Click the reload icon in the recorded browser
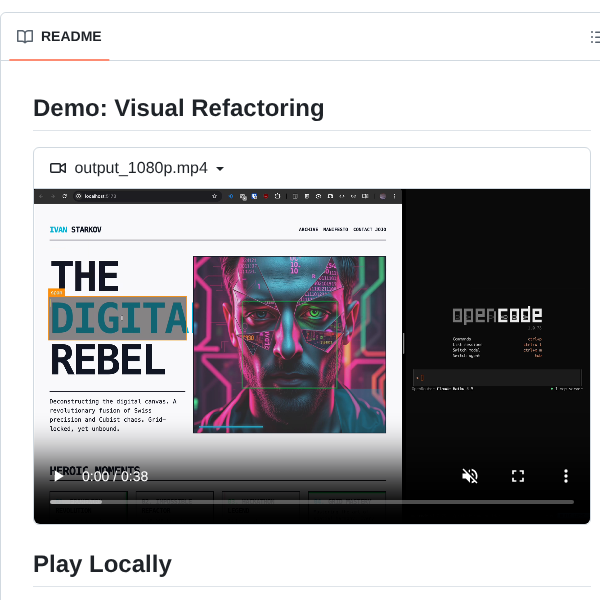Screen dimensions: 600x600 (64, 196)
